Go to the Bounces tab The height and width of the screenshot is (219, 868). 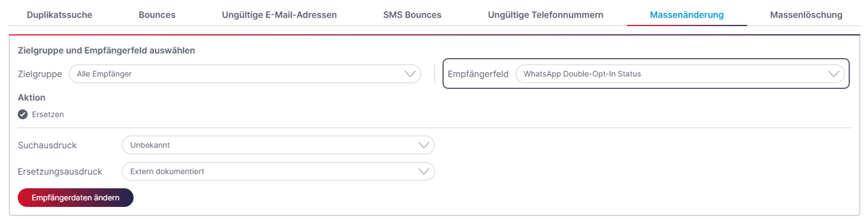pos(157,15)
